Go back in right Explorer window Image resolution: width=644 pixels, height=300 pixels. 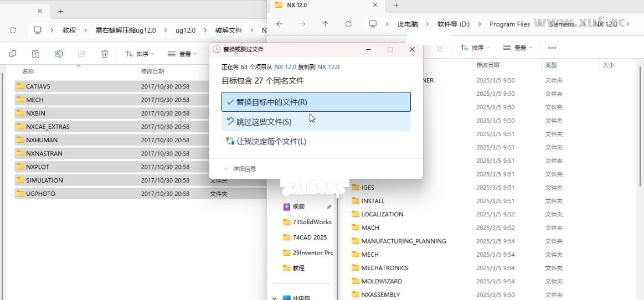(279, 24)
